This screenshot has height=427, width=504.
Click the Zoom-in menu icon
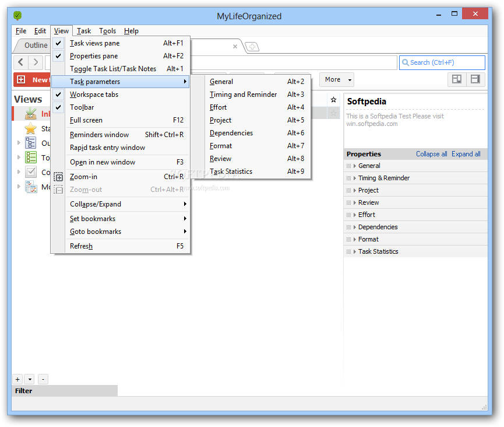tap(58, 177)
